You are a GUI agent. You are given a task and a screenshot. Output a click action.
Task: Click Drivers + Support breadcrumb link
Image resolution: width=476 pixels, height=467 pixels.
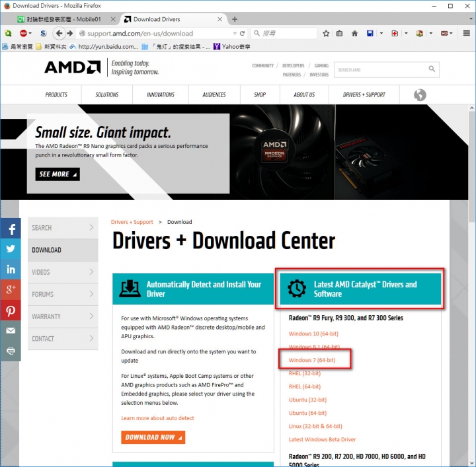[132, 222]
